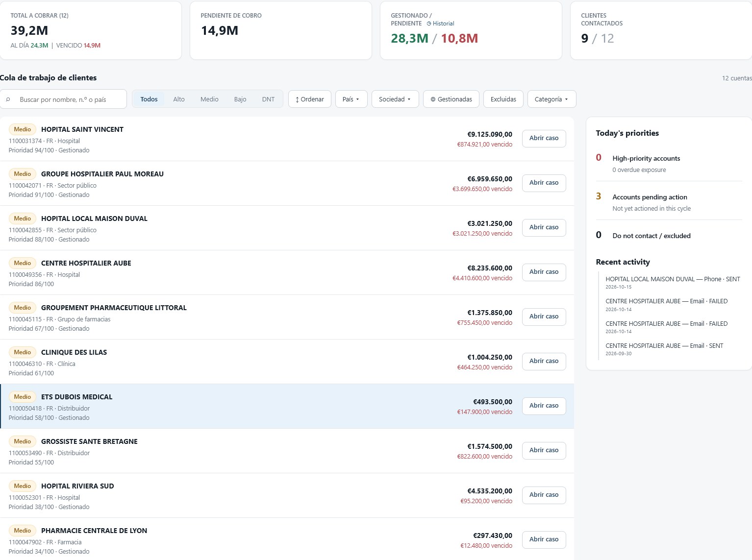The width and height of the screenshot is (752, 560).
Task: Open the Sociedad dropdown
Action: coord(395,99)
